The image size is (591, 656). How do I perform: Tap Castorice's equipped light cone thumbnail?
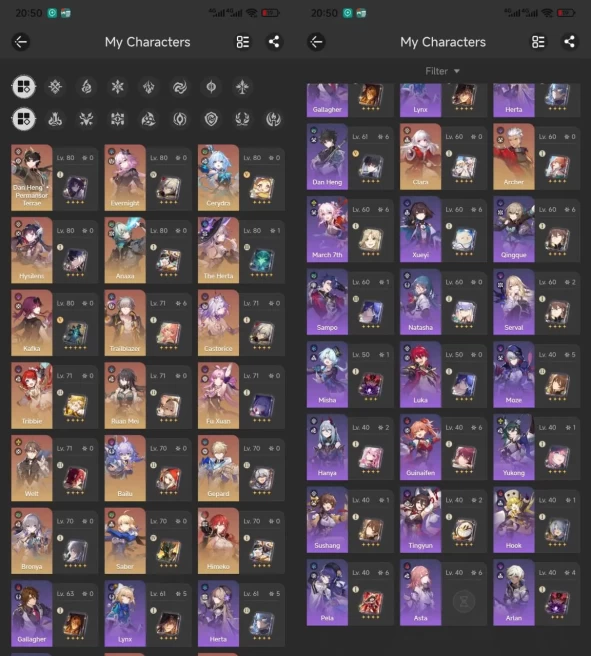(x=262, y=333)
